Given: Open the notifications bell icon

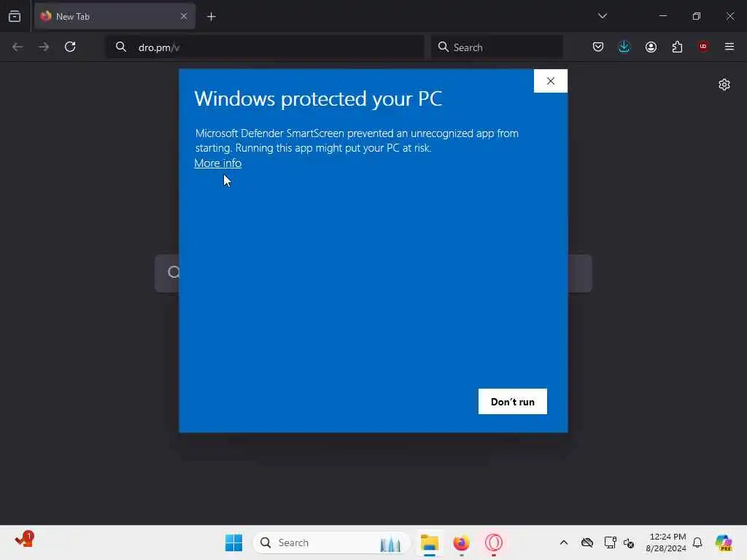Looking at the screenshot, I should (697, 542).
